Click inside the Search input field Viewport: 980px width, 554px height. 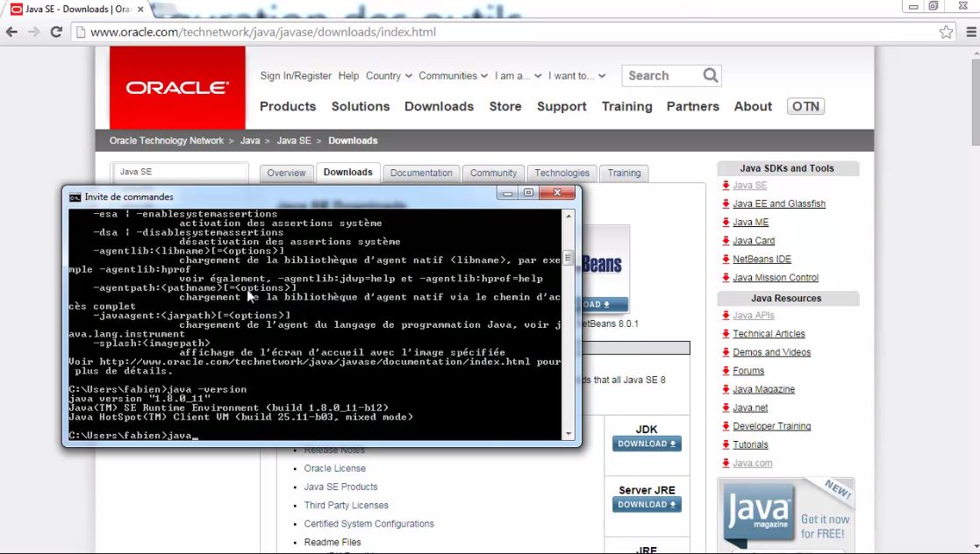pyautogui.click(x=662, y=75)
